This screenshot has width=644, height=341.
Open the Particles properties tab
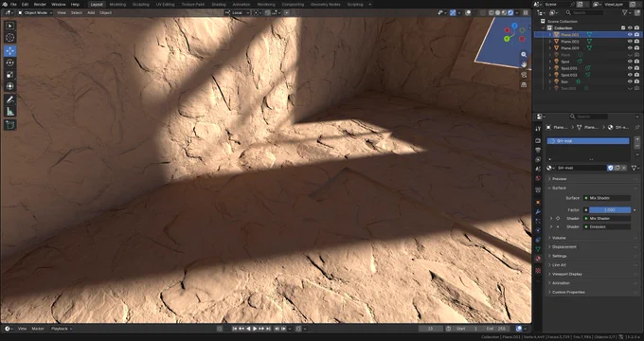point(538,221)
